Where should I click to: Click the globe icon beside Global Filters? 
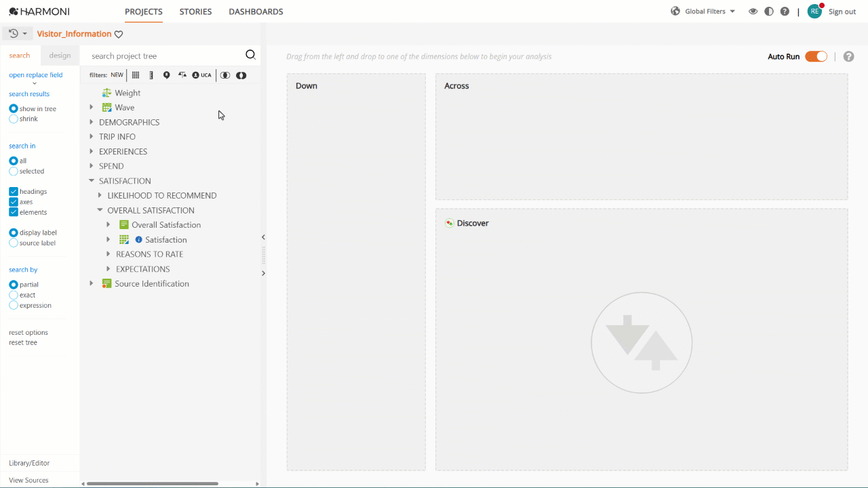tap(675, 12)
